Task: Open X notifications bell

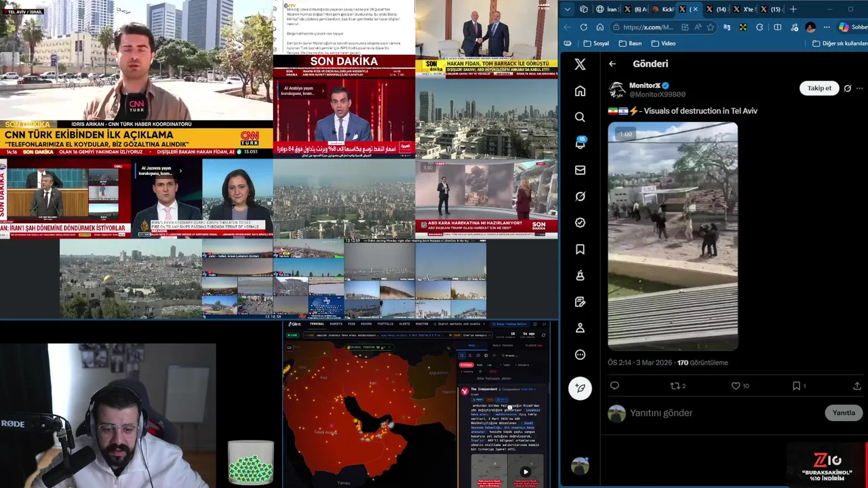Action: coord(580,144)
